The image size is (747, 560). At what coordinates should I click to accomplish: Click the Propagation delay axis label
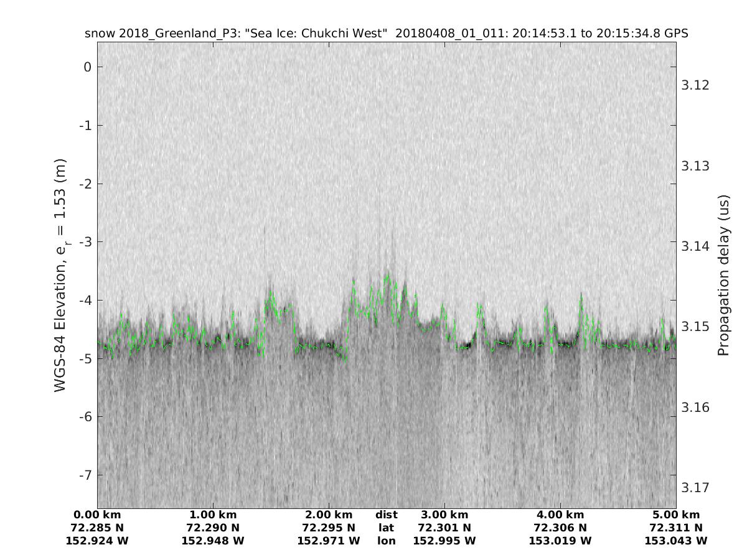point(723,274)
